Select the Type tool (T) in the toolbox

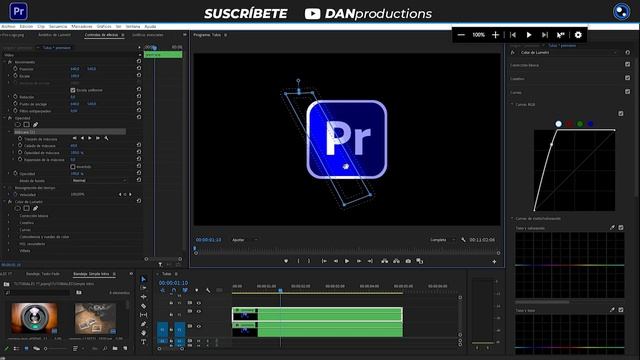(x=143, y=342)
